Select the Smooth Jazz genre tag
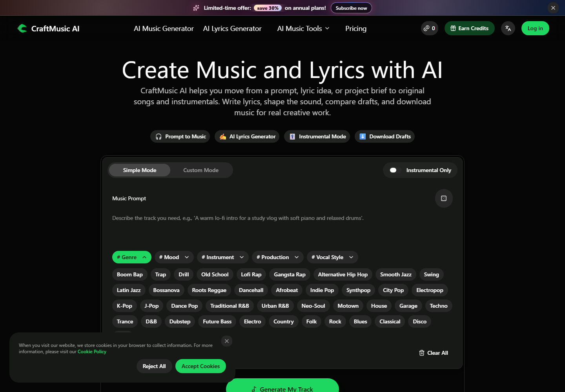 [396, 274]
